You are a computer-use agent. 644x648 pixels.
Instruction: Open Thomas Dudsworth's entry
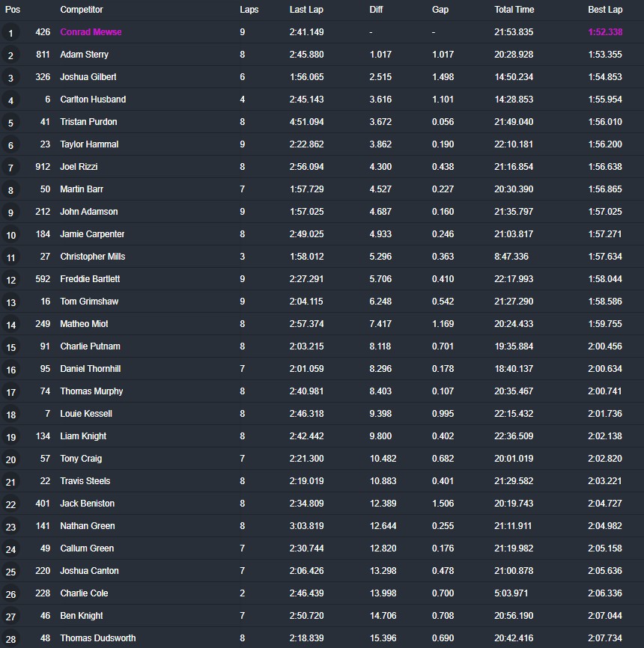pyautogui.click(x=97, y=638)
